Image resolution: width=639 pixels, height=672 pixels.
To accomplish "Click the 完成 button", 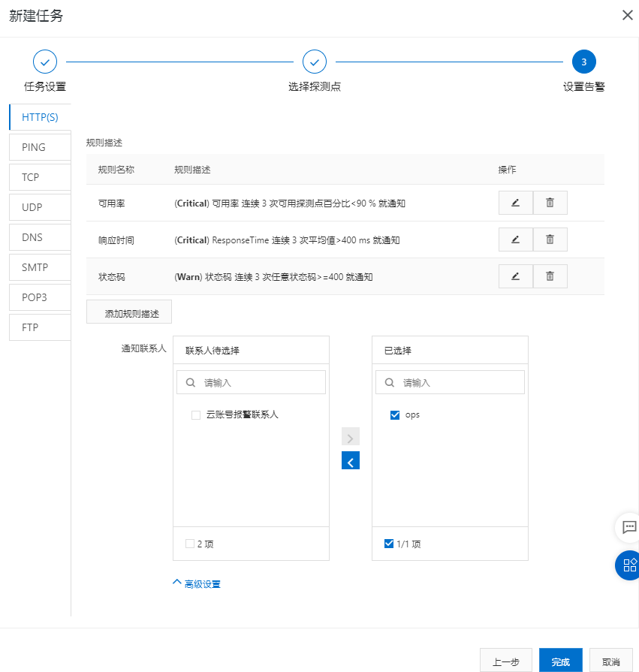I will pos(560,661).
